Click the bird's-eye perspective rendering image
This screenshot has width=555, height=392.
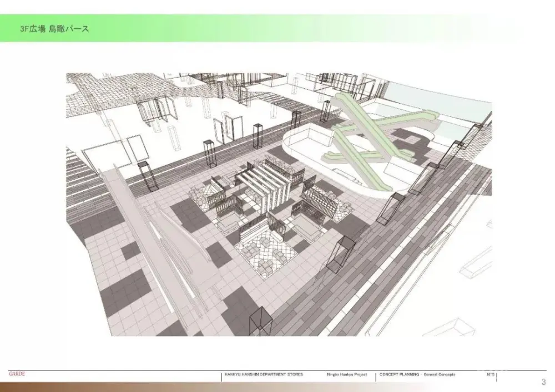279,204
